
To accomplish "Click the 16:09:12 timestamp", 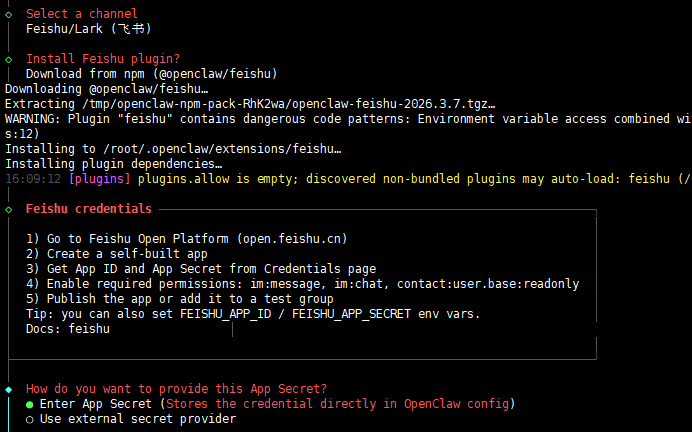I will (x=33, y=179).
